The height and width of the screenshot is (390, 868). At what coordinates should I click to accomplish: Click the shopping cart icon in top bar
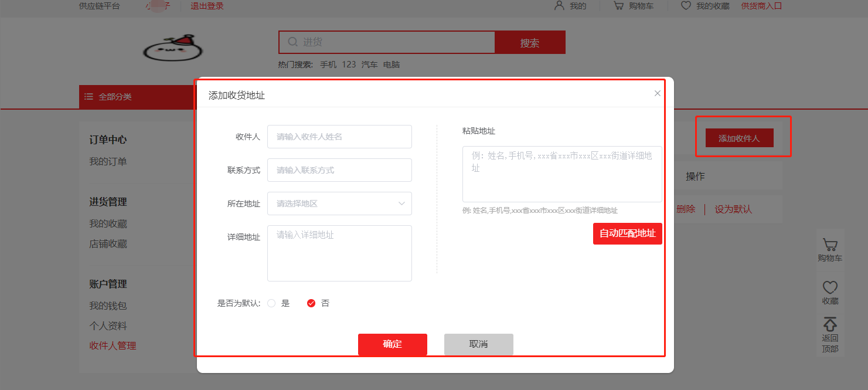pos(618,6)
